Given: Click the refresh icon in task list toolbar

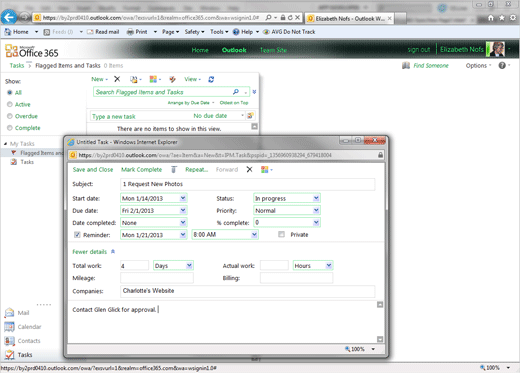Looking at the screenshot, I should 211,79.
